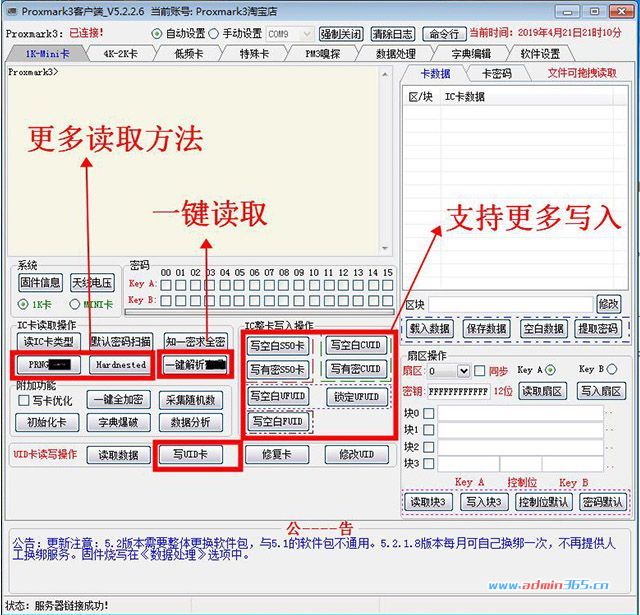640x615 pixels.
Task: Open the 卡数据 tab
Action: pos(435,74)
